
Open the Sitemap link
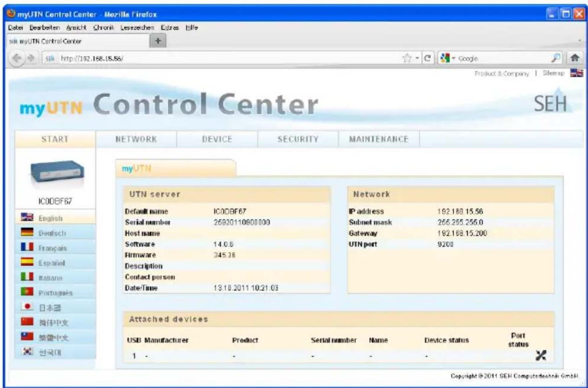[554, 73]
